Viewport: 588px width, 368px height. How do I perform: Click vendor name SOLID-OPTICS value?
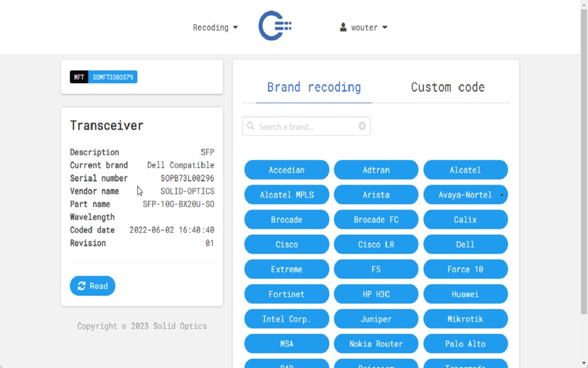pos(187,191)
